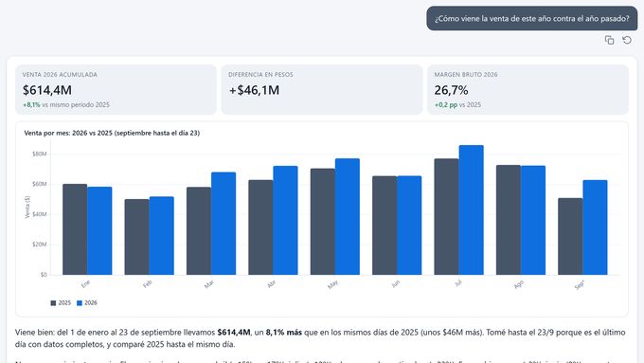Image resolution: width=644 pixels, height=363 pixels.
Task: Click the $60M y-axis label
Action: 40,184
